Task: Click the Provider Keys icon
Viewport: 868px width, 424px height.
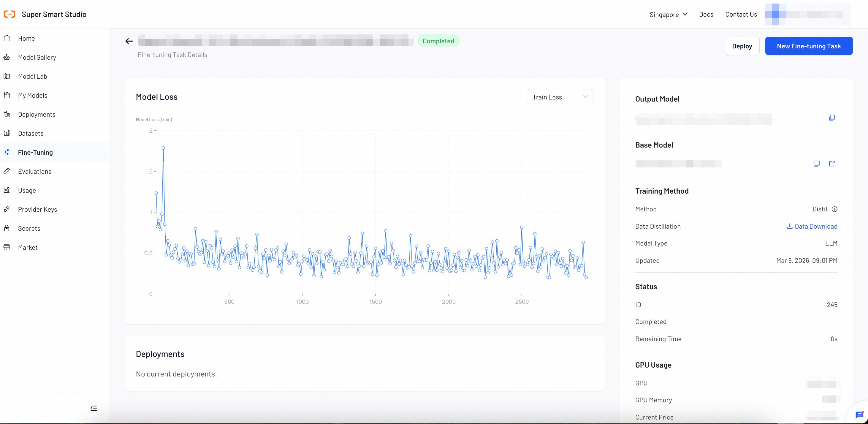Action: coord(7,209)
